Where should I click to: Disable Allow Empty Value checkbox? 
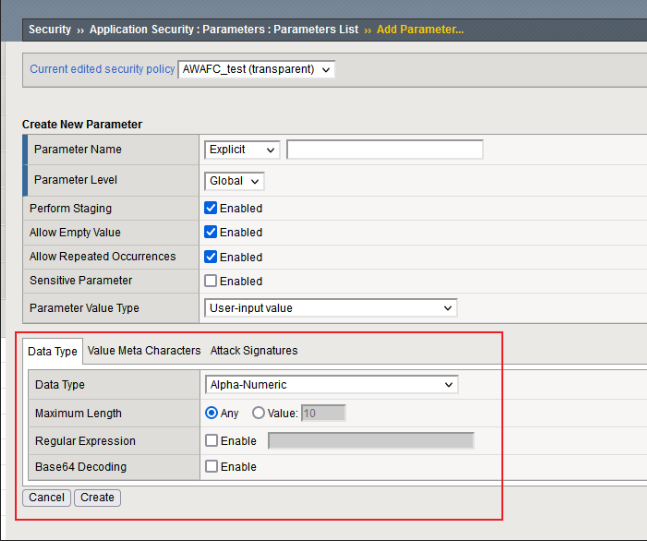coord(211,232)
